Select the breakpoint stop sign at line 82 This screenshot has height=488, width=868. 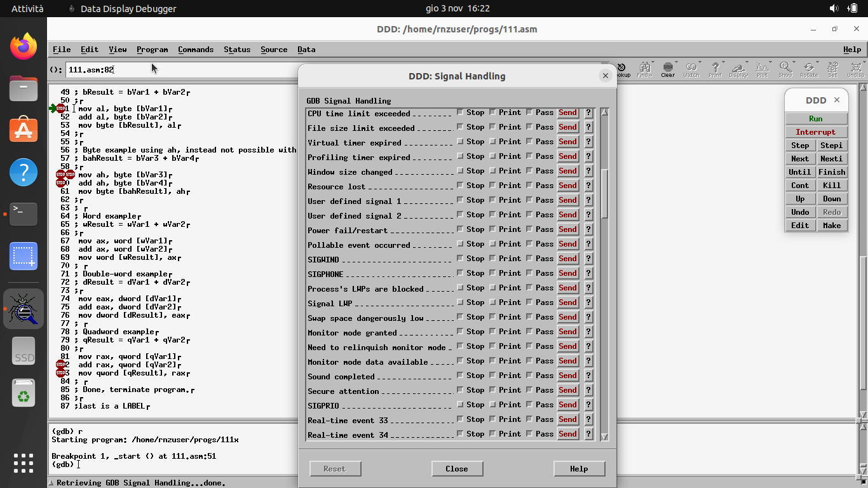coord(60,365)
